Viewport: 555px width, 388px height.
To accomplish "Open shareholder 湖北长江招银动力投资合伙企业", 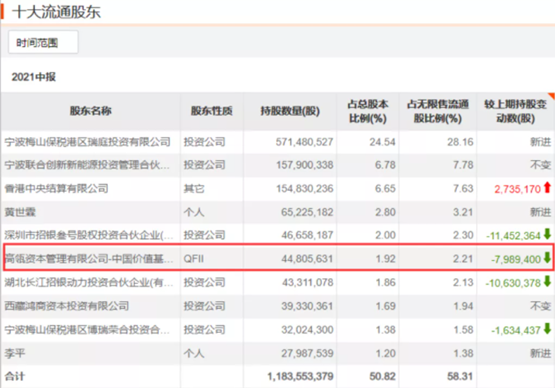I will 88,283.
